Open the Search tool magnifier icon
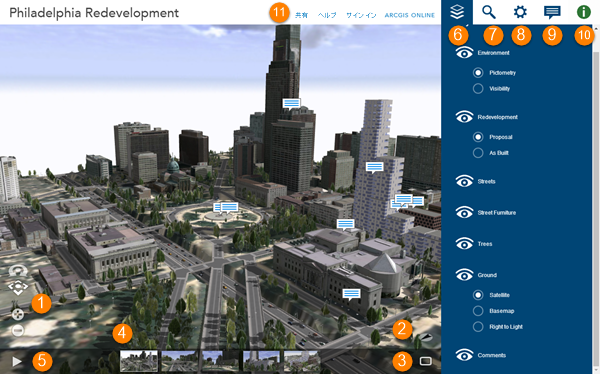600x374 pixels. coord(489,12)
